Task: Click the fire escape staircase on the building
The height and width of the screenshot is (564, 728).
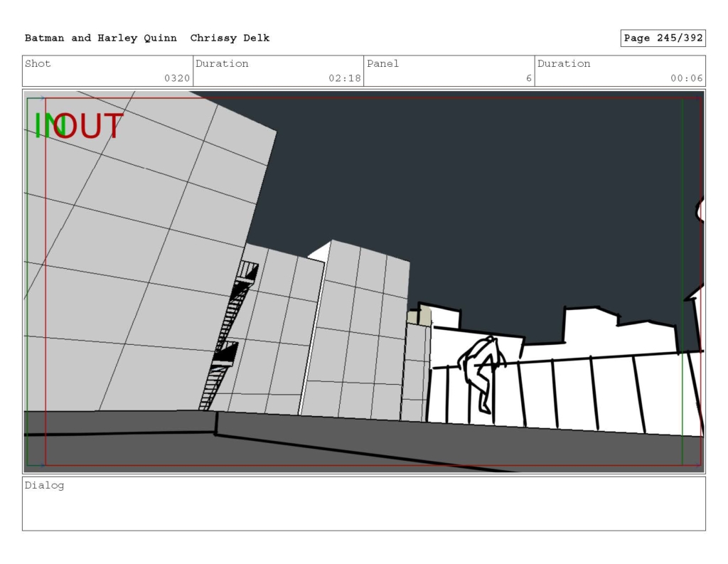Action: [x=229, y=336]
